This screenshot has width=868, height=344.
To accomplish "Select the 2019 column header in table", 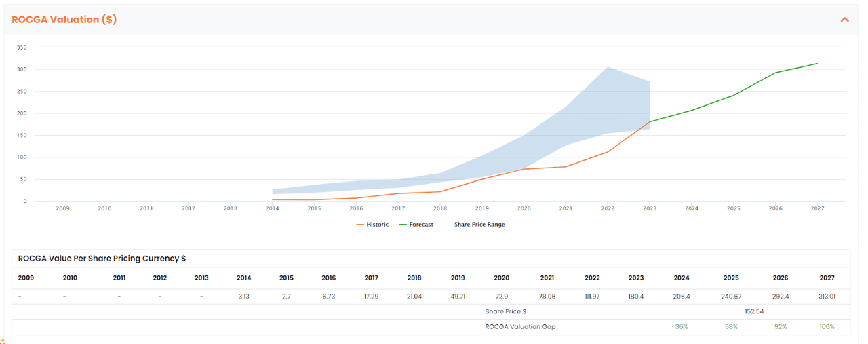I will pos(458,278).
